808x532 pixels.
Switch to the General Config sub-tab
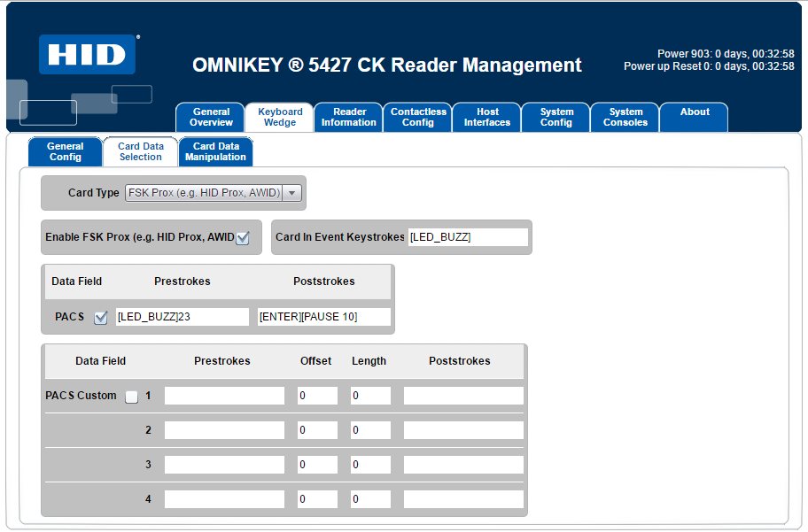[66, 152]
